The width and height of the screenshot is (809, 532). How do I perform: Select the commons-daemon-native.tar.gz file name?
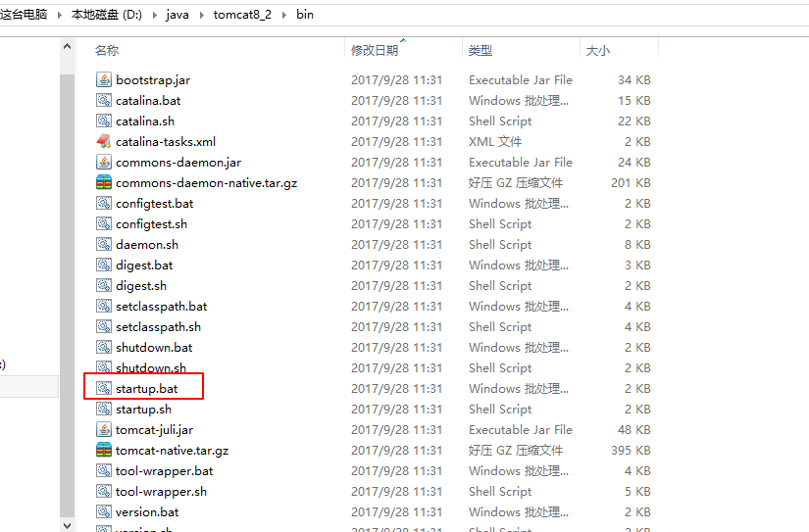(206, 183)
